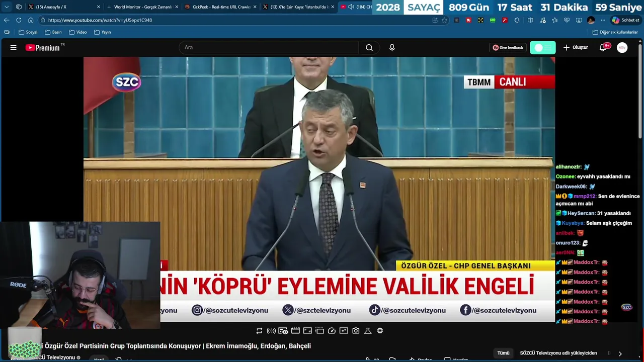Open the YouTube hamburger guide menu

click(14, 48)
